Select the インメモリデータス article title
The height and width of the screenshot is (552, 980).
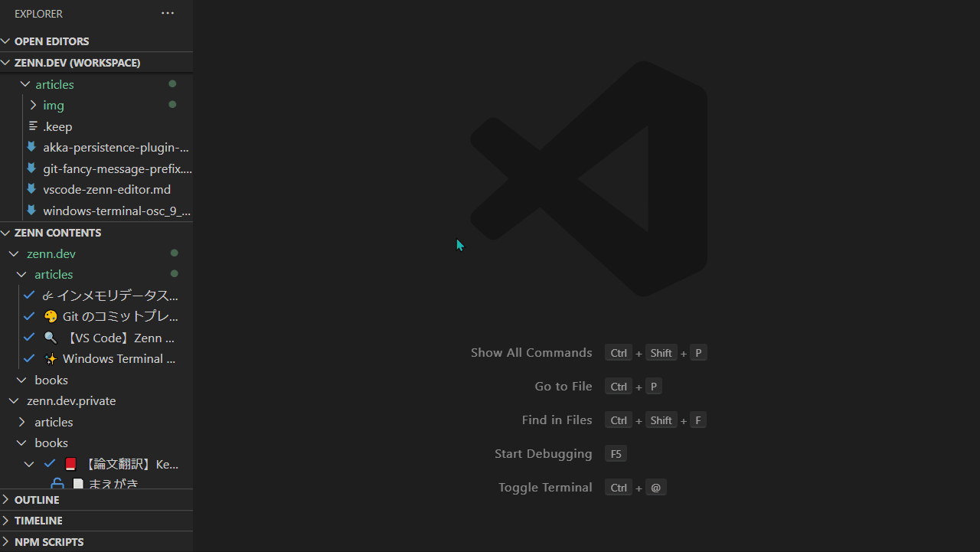(117, 296)
